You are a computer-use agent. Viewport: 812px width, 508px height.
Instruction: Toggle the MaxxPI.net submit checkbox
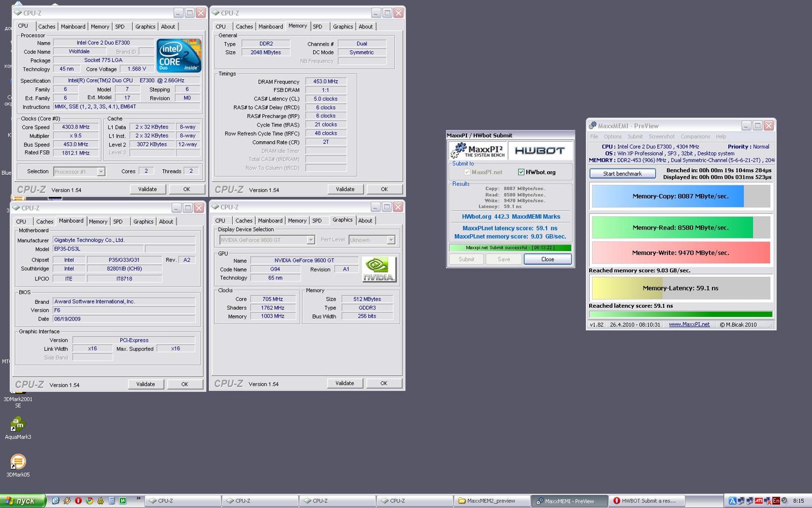(467, 172)
